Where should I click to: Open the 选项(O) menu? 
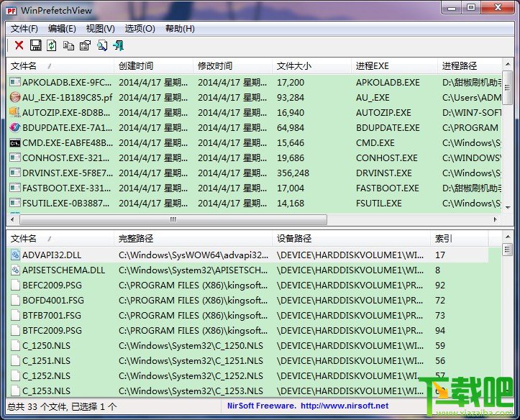coord(140,29)
